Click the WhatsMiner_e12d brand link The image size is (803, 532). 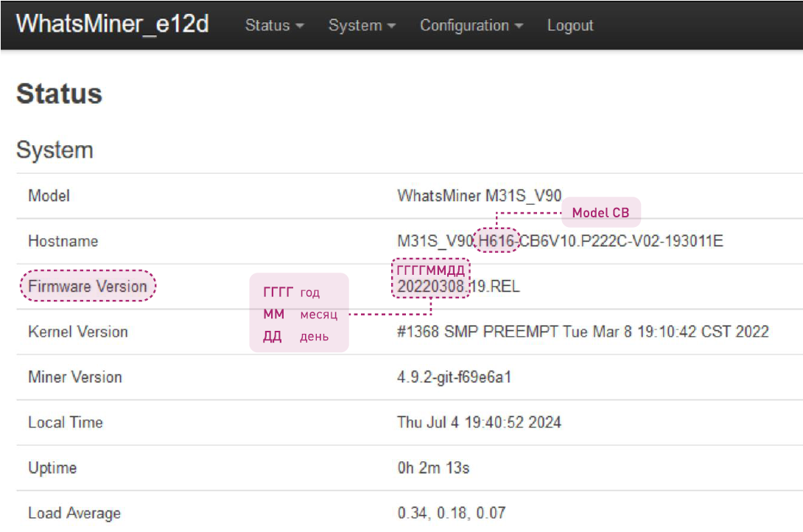(x=113, y=24)
